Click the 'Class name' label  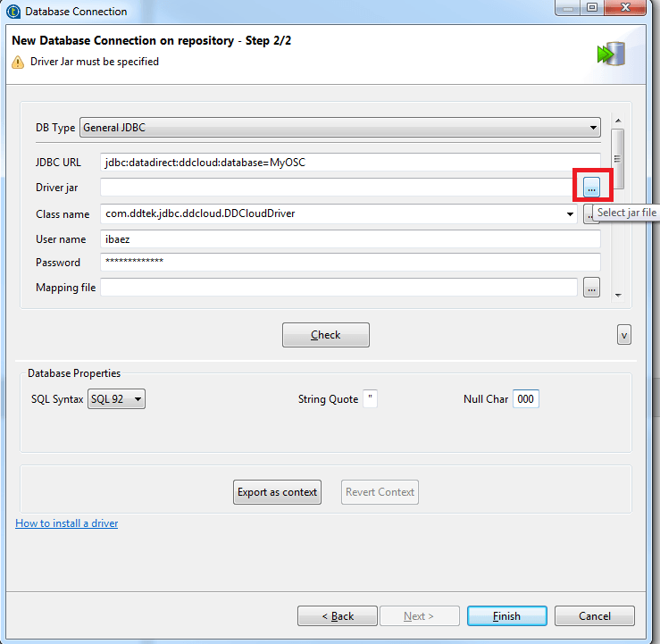63,214
